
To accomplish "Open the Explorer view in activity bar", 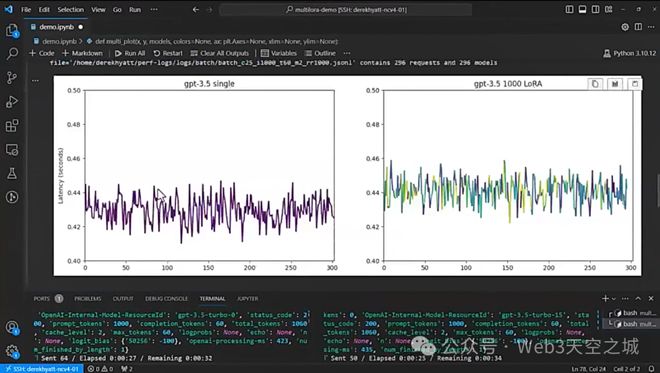I will tap(12, 30).
